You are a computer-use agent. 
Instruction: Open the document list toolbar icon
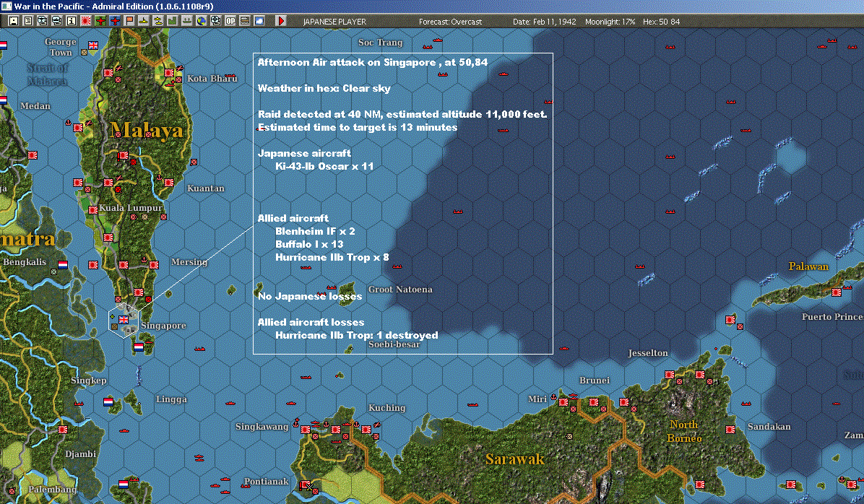[28, 21]
